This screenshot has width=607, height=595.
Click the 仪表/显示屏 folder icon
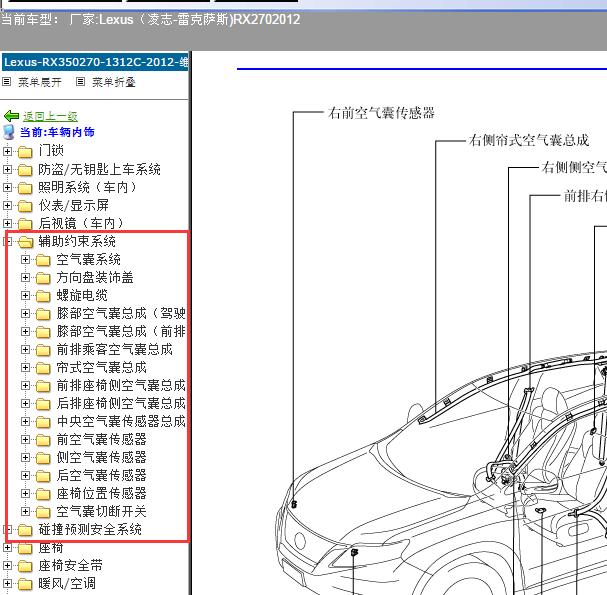25,206
